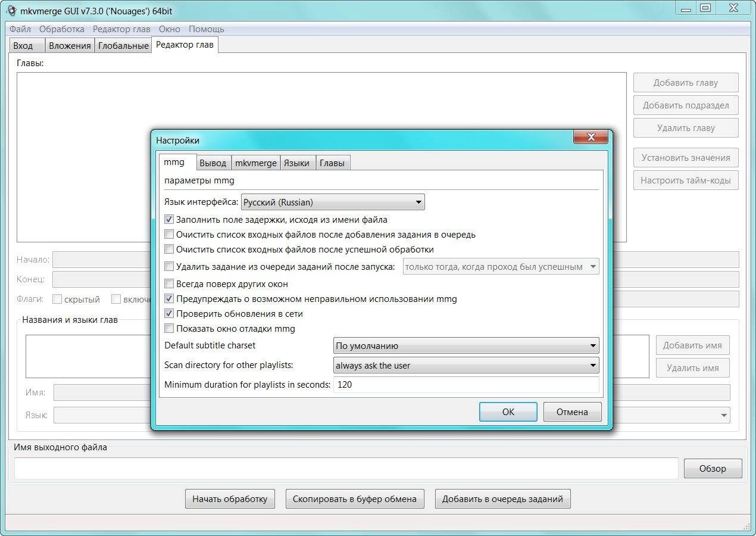756x536 pixels.
Task: Click the "Обзор" browse button
Action: [x=713, y=468]
